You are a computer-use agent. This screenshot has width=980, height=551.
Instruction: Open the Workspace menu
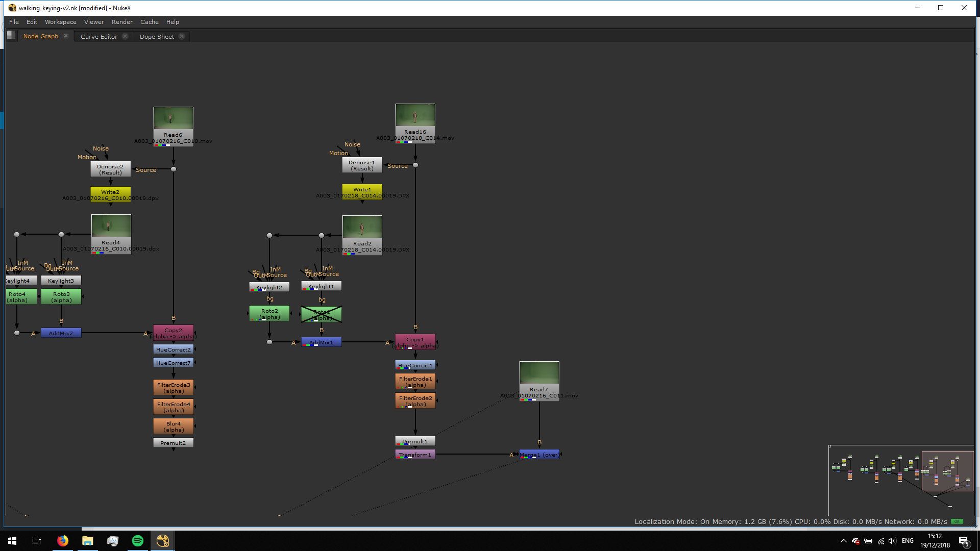click(60, 22)
